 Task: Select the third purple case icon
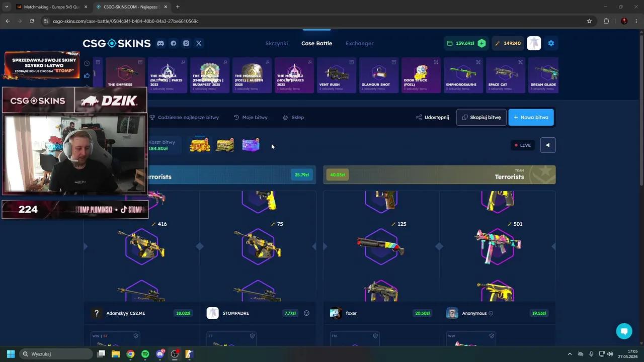[x=251, y=145]
